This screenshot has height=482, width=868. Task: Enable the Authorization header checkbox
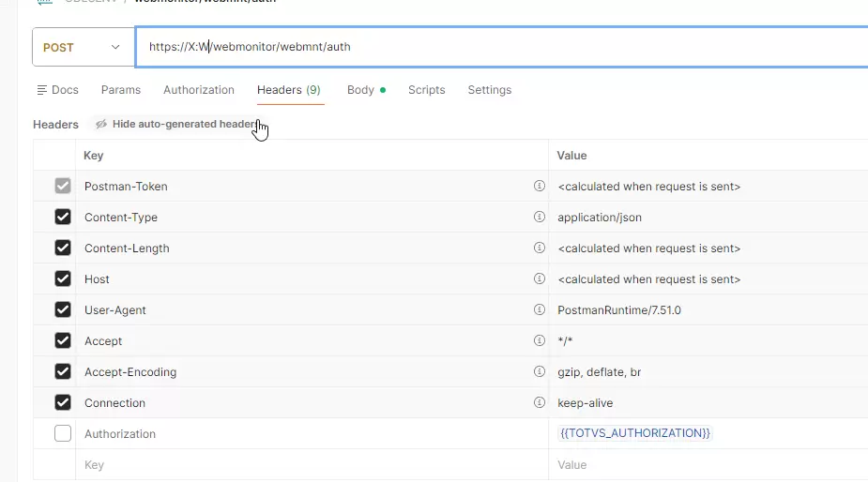[63, 433]
